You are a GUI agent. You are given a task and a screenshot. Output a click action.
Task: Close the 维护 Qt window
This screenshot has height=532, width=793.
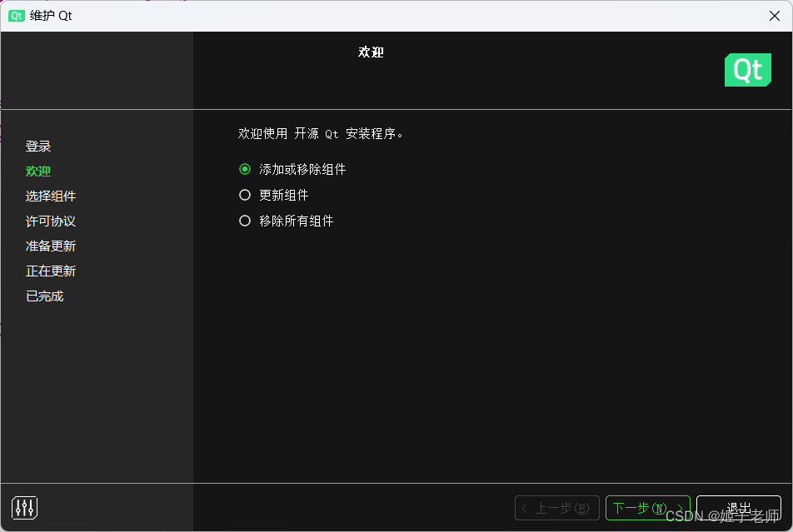[x=774, y=15]
